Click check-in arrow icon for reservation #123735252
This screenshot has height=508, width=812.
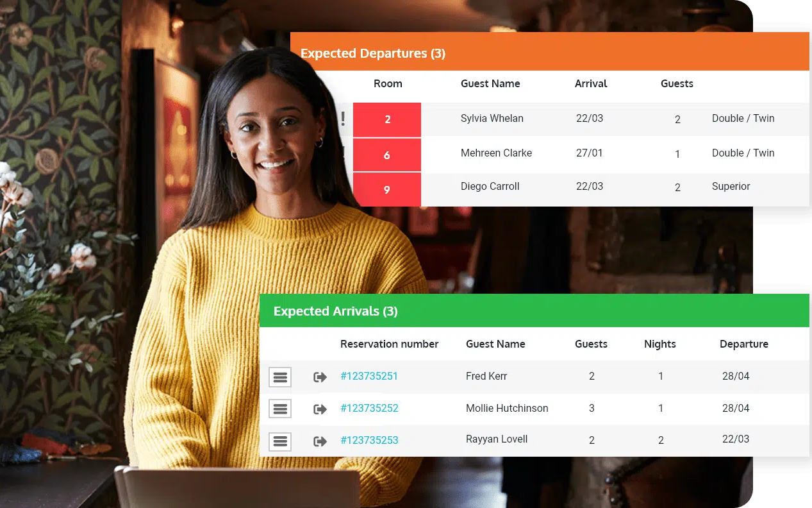[x=320, y=409]
